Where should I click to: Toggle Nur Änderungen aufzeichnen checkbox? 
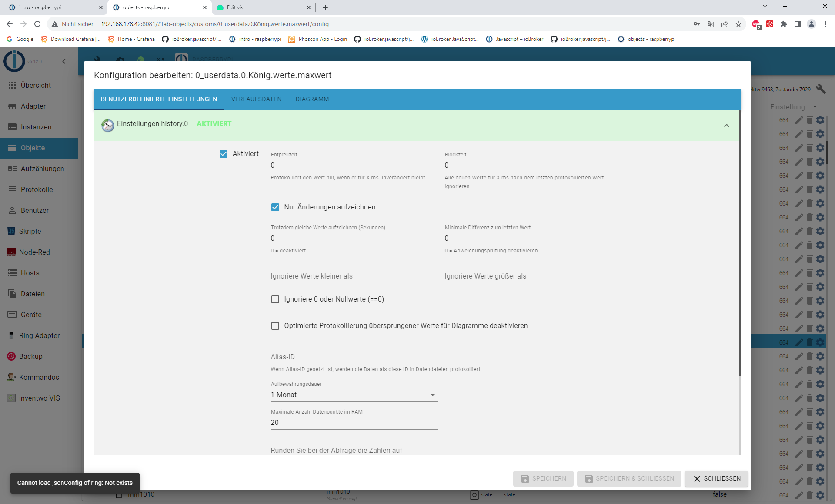[x=275, y=207]
